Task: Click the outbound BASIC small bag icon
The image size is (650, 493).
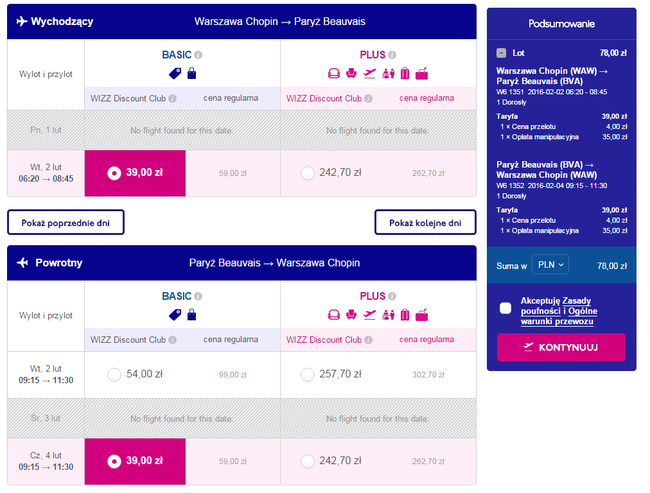Action: pyautogui.click(x=191, y=73)
